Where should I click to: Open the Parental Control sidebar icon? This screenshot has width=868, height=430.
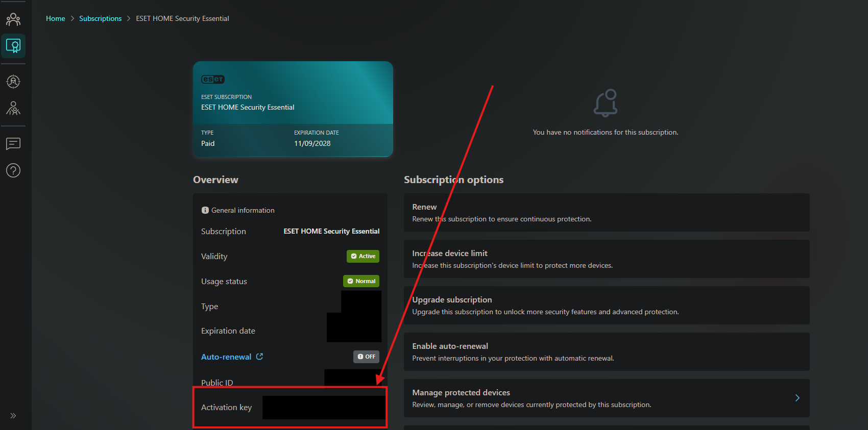coord(13,108)
